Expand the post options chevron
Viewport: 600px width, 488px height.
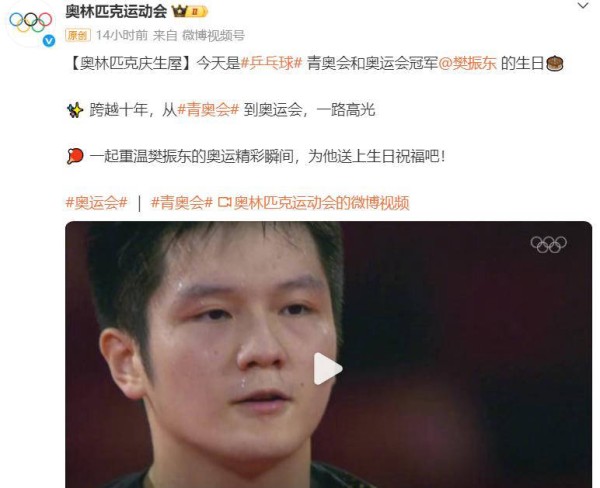[x=583, y=6]
